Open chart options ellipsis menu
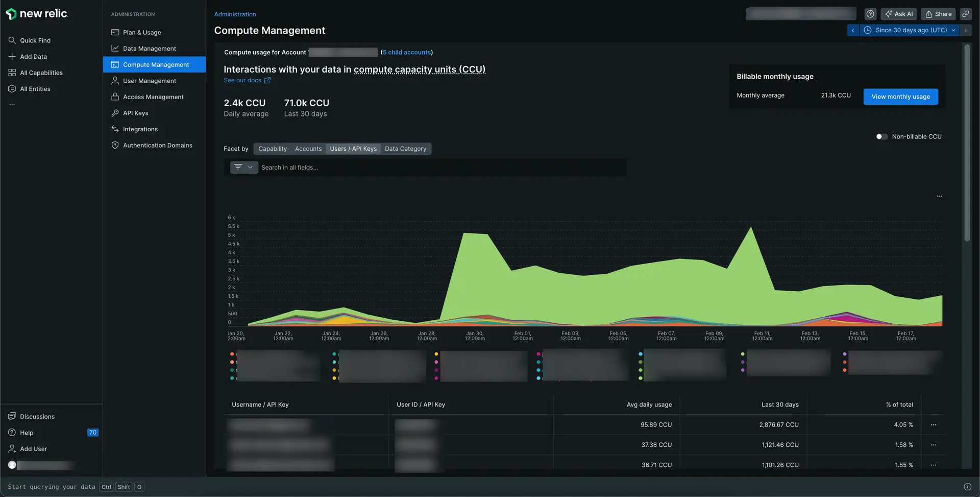The height and width of the screenshot is (497, 980). 939,196
